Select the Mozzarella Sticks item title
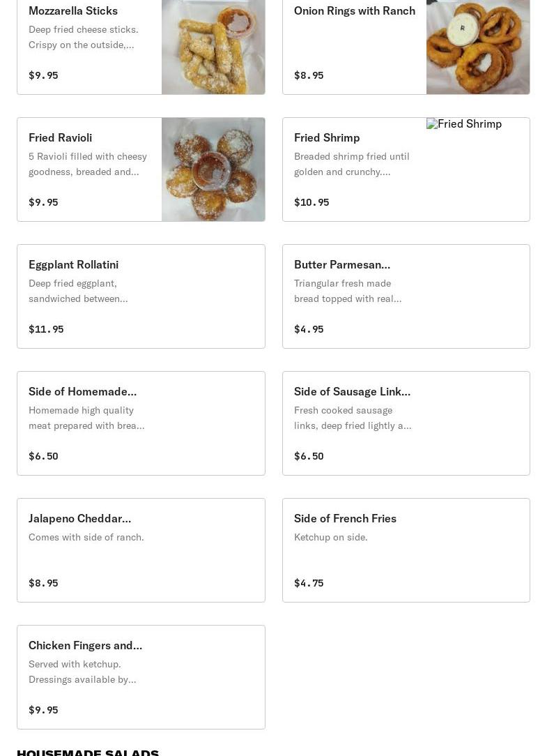Image resolution: width=547 pixels, height=756 pixels. [73, 10]
